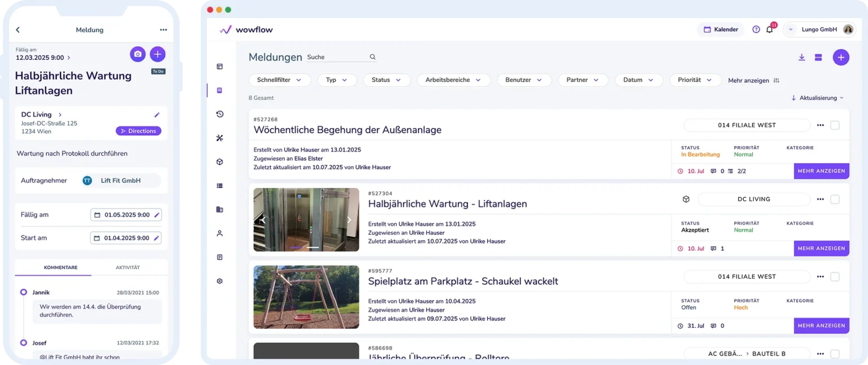Switch to the Aktivität tab
Image resolution: width=868 pixels, height=365 pixels.
point(128,267)
